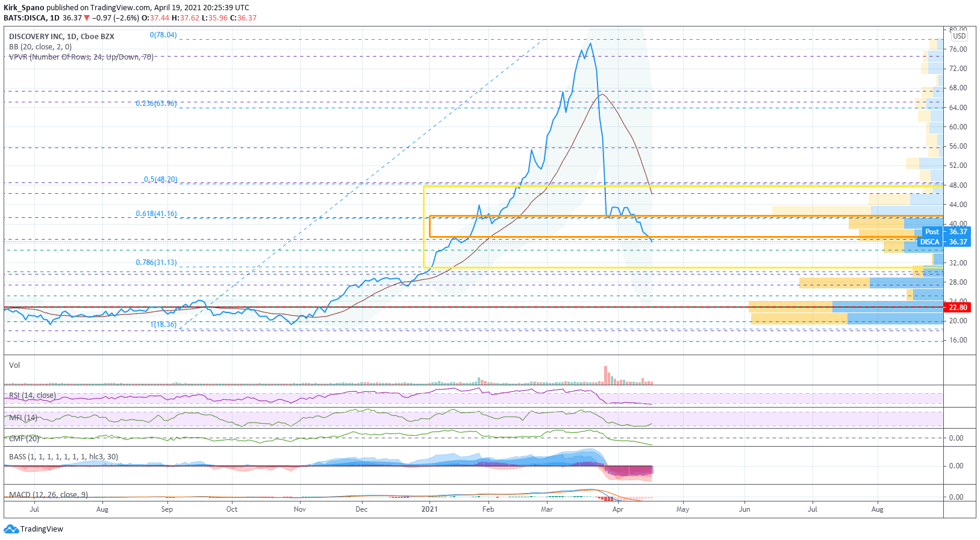Image resolution: width=980 pixels, height=540 pixels.
Task: Click the 2021 label on time axis
Action: (x=429, y=509)
